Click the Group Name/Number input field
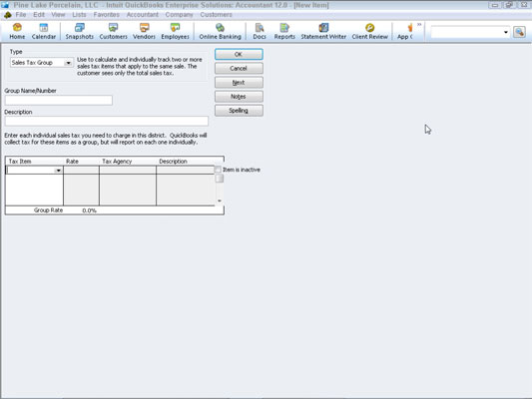This screenshot has height=399, width=532. point(59,101)
